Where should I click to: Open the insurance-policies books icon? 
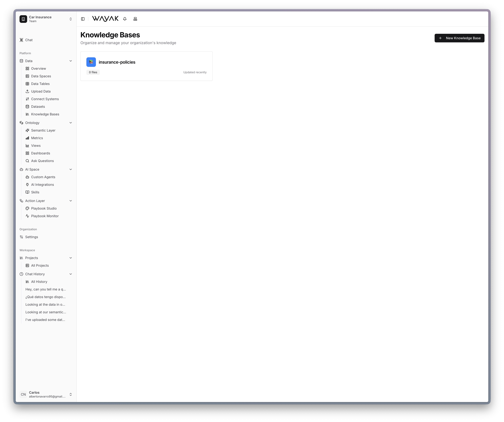tap(91, 62)
